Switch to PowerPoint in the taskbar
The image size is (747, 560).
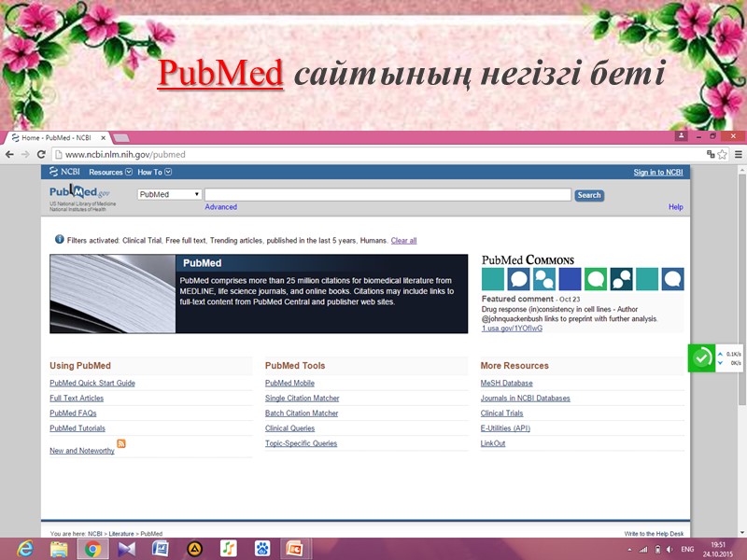(x=295, y=549)
